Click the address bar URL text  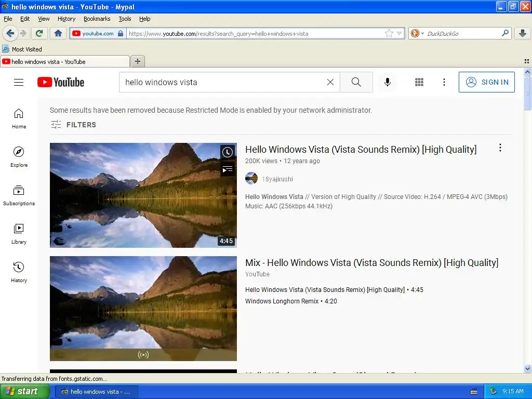(x=218, y=34)
